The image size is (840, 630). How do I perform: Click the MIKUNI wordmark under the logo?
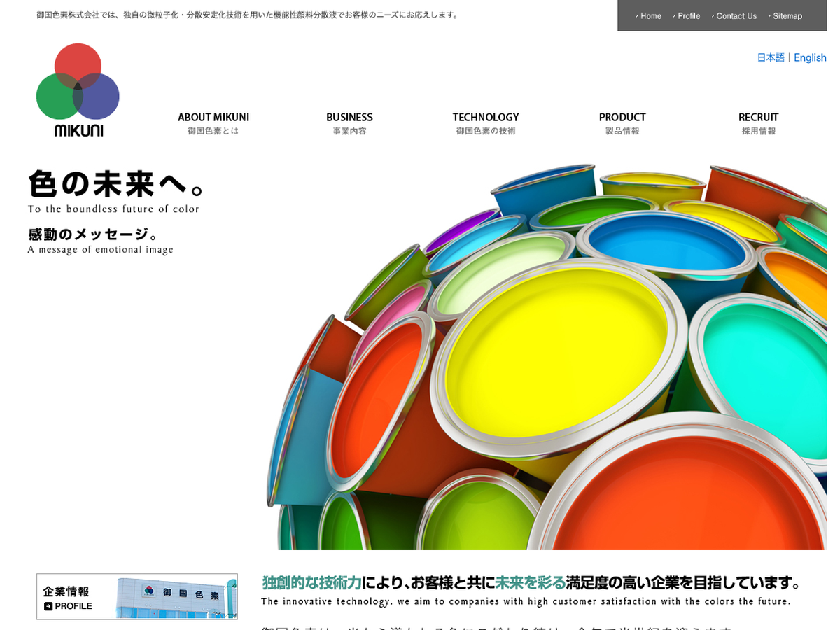[78, 130]
